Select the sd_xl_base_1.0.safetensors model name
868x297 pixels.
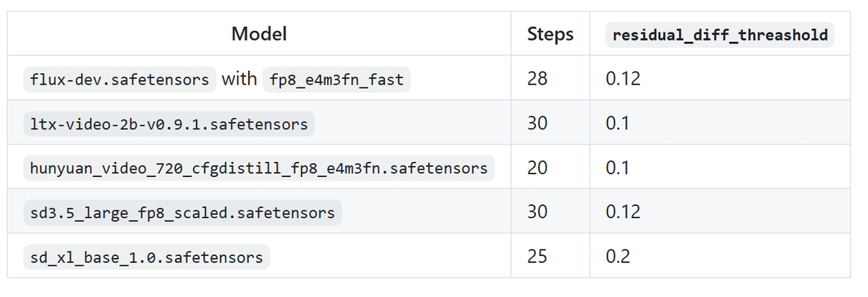point(146,257)
